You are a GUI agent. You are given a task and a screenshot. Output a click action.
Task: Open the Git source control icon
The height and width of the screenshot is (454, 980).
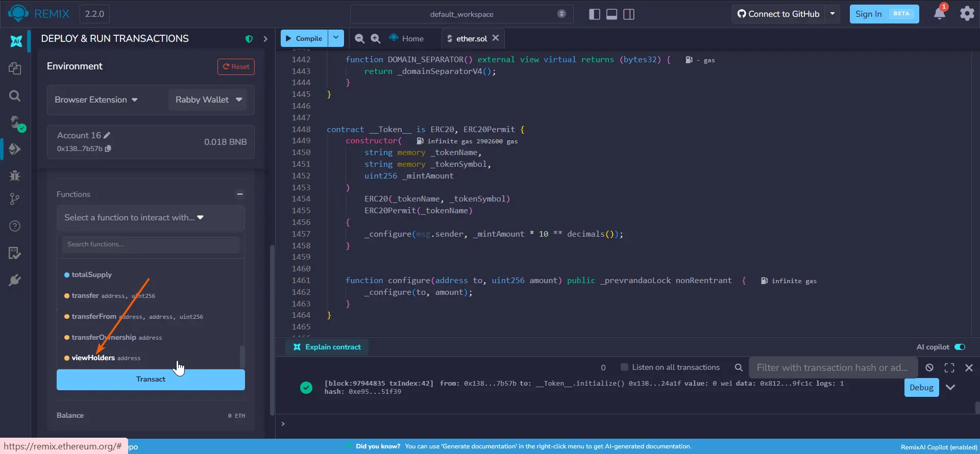click(x=15, y=199)
